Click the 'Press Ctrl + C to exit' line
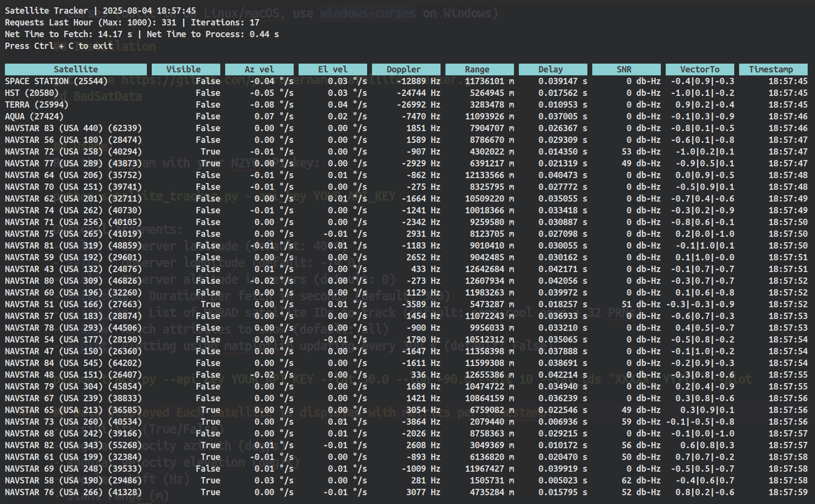Viewport: 815px width, 504px height. click(59, 46)
